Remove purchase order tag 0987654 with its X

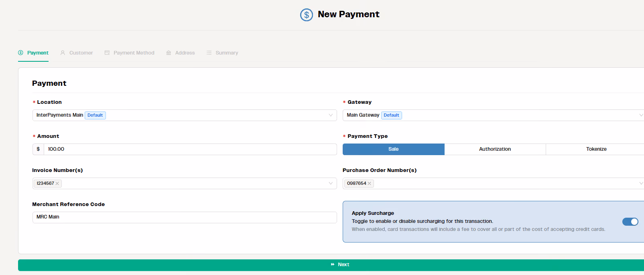[370, 183]
